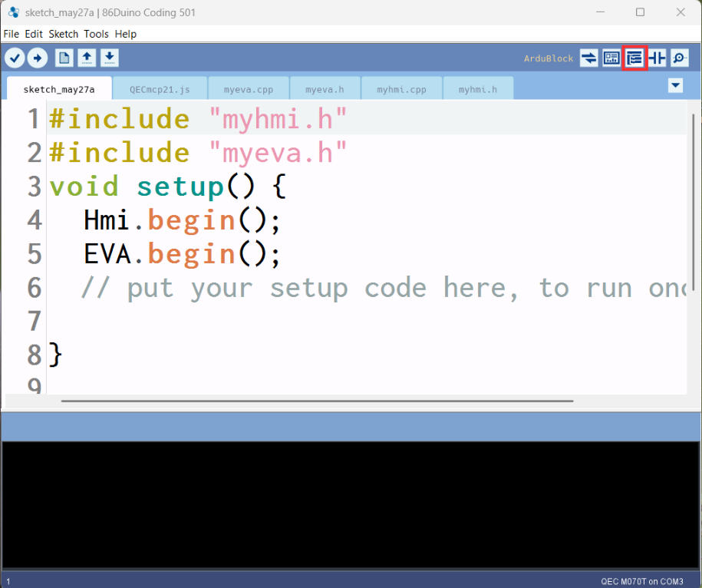The height and width of the screenshot is (588, 702).
Task: Click the horizontal scrollbar of the editor
Action: point(317,401)
